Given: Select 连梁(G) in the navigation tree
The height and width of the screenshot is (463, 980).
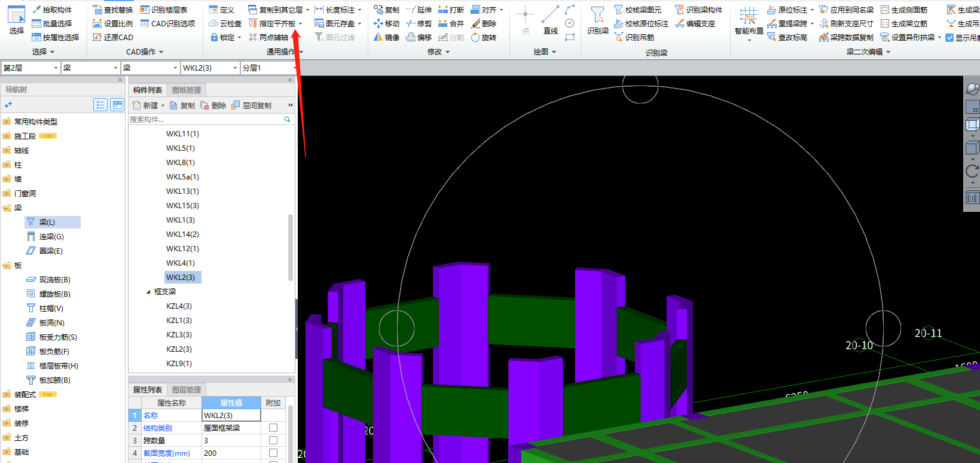Looking at the screenshot, I should [45, 236].
